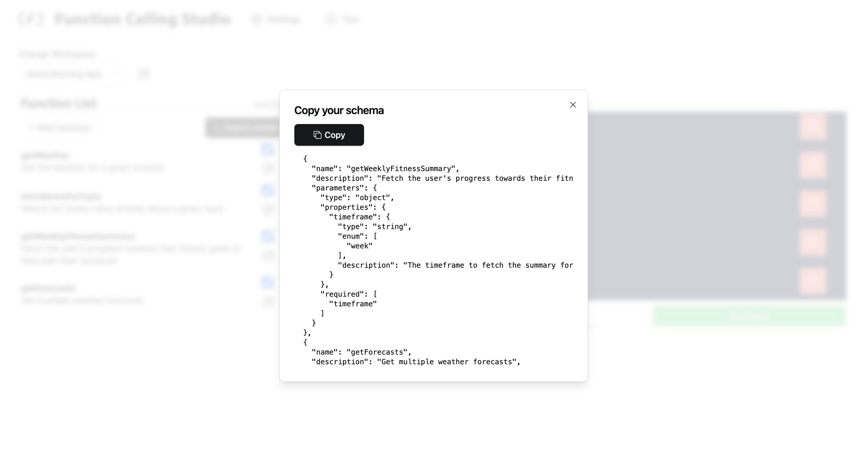The width and height of the screenshot is (868, 472).
Task: Toggle the getWeather function checkbox
Action: pos(268,149)
